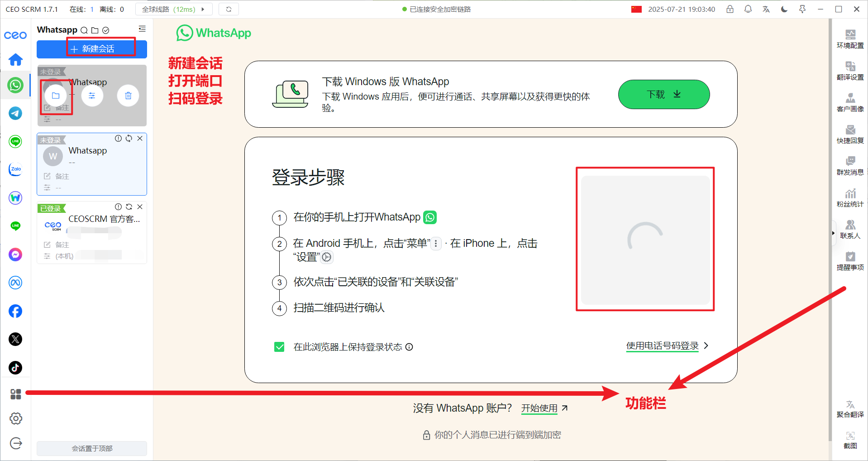This screenshot has height=461, width=868.
Task: Select the Meta platform icon
Action: (x=15, y=283)
